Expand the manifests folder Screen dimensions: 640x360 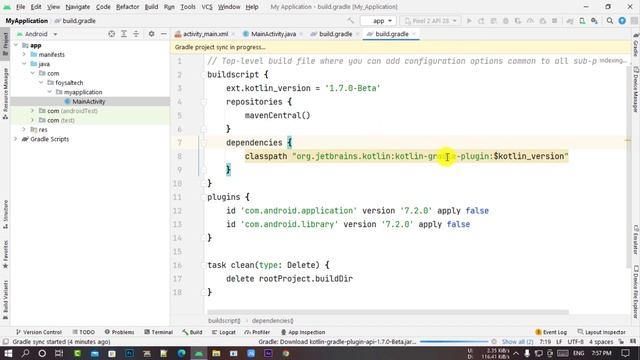(24, 54)
